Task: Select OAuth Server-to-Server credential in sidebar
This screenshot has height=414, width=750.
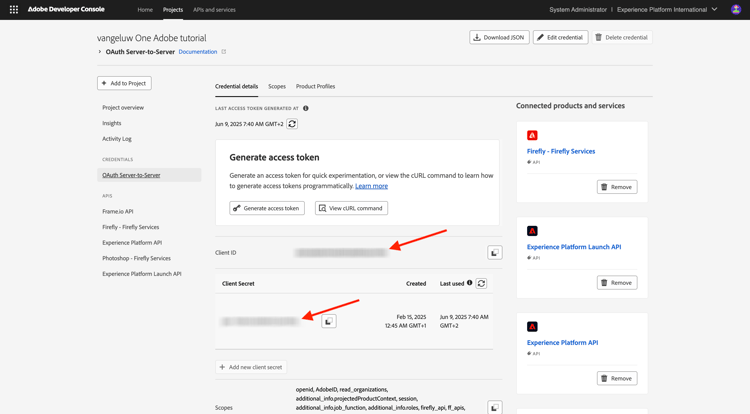Action: click(149, 175)
